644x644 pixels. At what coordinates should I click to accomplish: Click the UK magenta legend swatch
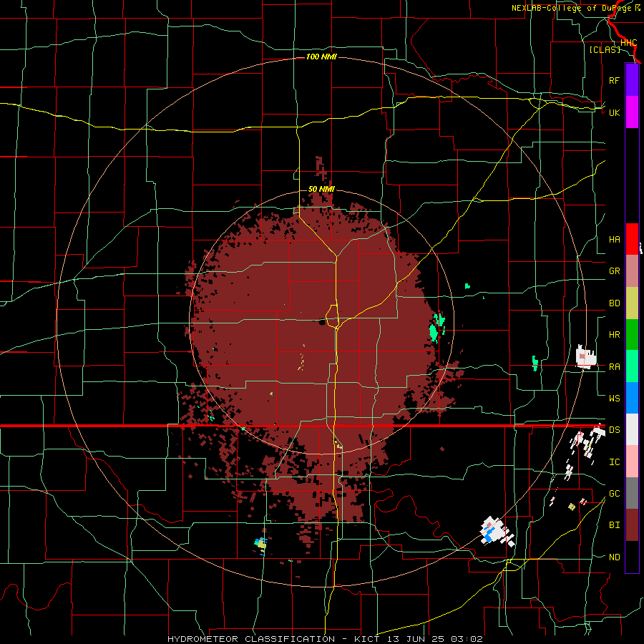[632, 112]
